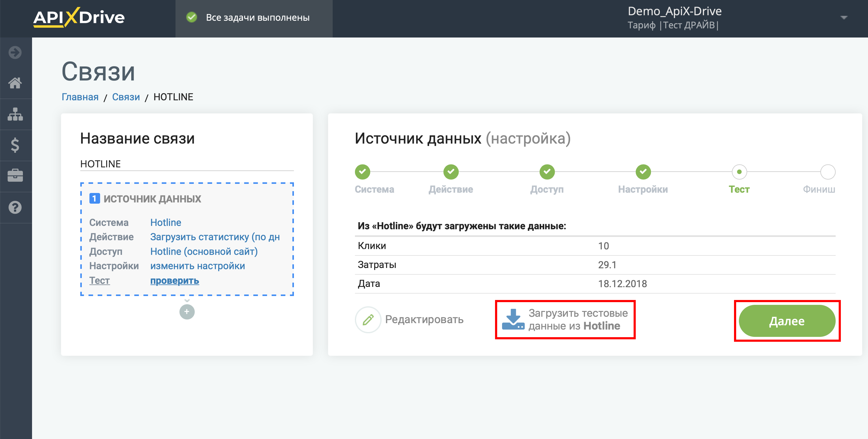The height and width of the screenshot is (439, 868).
Task: Click the проверить test link
Action: click(175, 280)
